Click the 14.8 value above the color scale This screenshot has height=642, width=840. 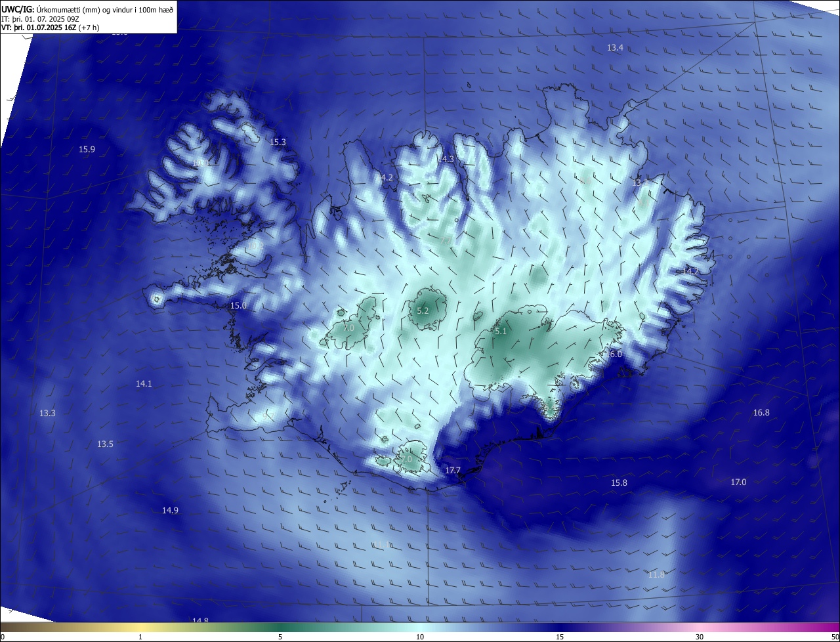coord(200,620)
